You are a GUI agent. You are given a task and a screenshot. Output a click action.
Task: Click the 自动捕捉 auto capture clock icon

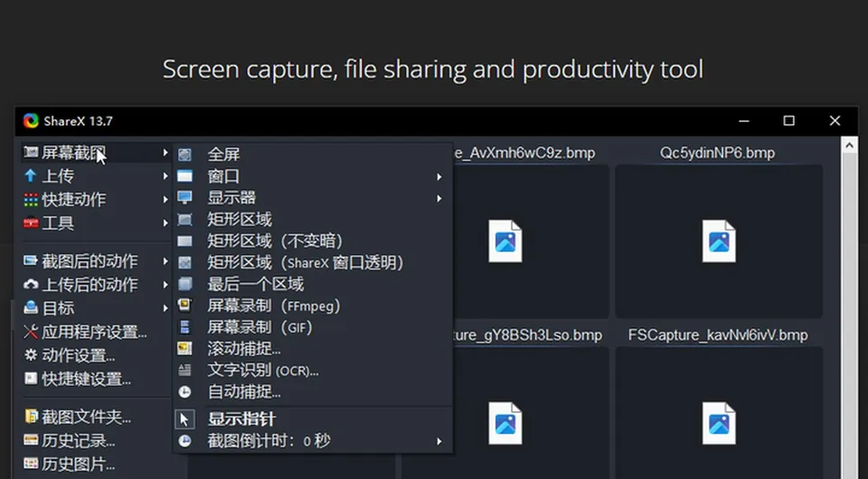click(184, 391)
